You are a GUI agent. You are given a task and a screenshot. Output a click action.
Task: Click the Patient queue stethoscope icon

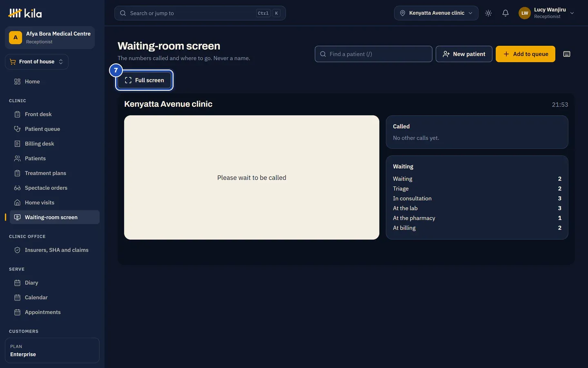coord(17,129)
